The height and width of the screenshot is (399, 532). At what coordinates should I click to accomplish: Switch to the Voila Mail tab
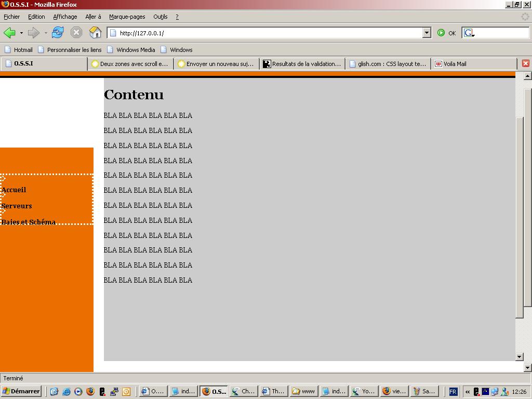point(455,64)
